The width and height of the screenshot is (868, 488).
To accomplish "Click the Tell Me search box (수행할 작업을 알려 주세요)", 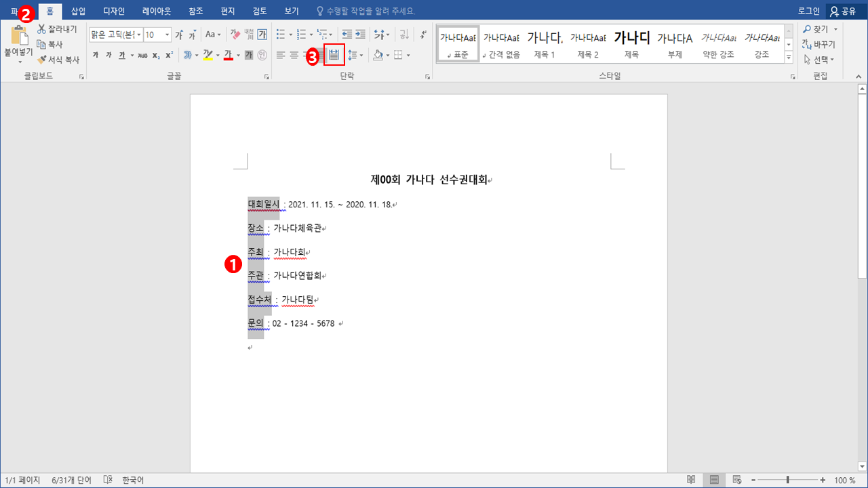I will (366, 11).
